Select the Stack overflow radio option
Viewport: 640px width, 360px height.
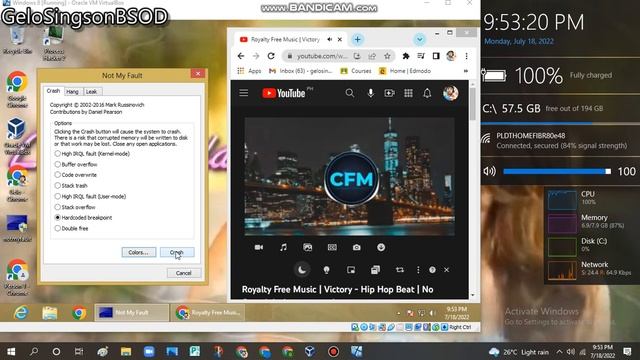point(75,207)
